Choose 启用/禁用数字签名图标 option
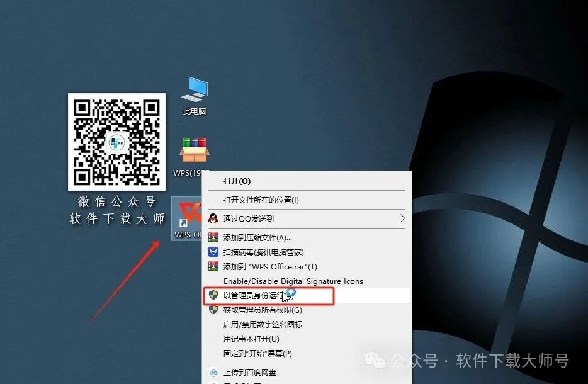588x384 pixels. point(264,325)
